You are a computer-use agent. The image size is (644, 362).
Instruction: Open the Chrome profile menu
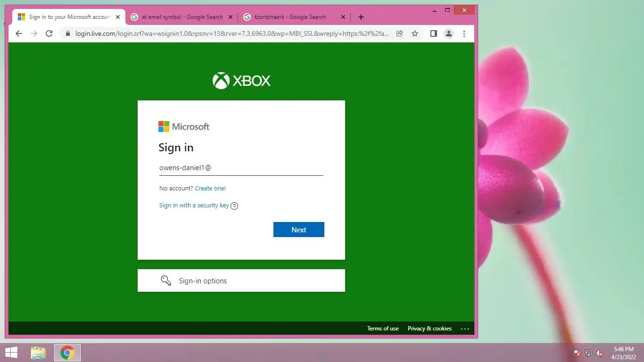click(x=449, y=33)
